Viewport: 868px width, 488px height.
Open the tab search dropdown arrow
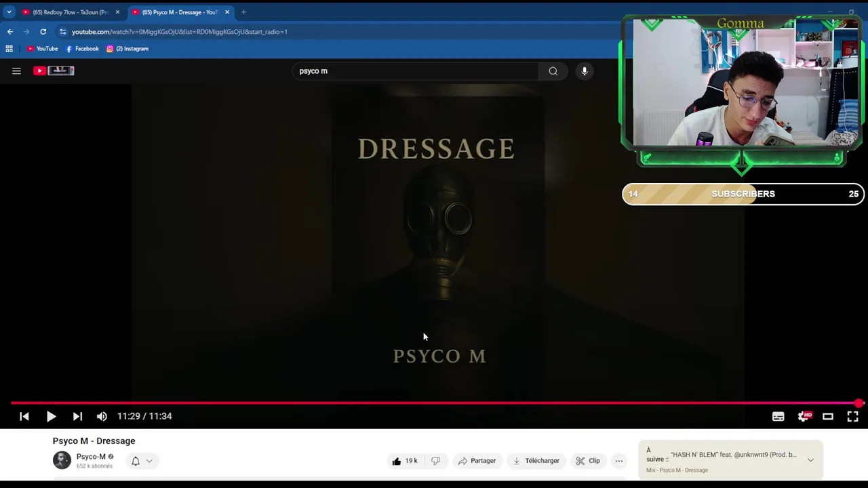pos(9,12)
